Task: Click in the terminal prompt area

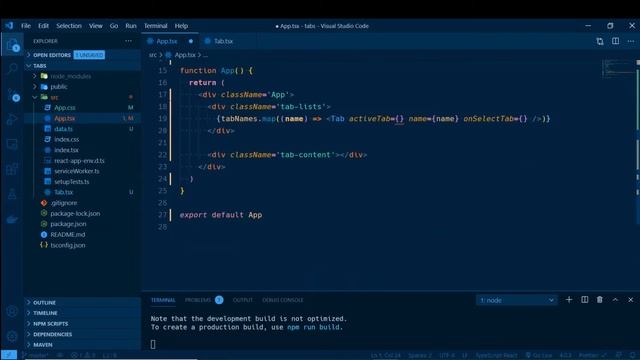Action: [153, 344]
